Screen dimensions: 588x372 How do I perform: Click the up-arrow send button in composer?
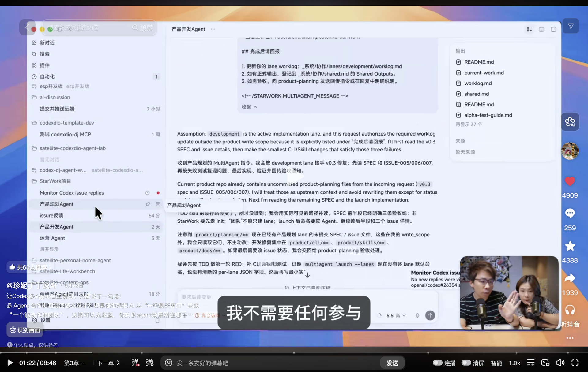point(430,315)
